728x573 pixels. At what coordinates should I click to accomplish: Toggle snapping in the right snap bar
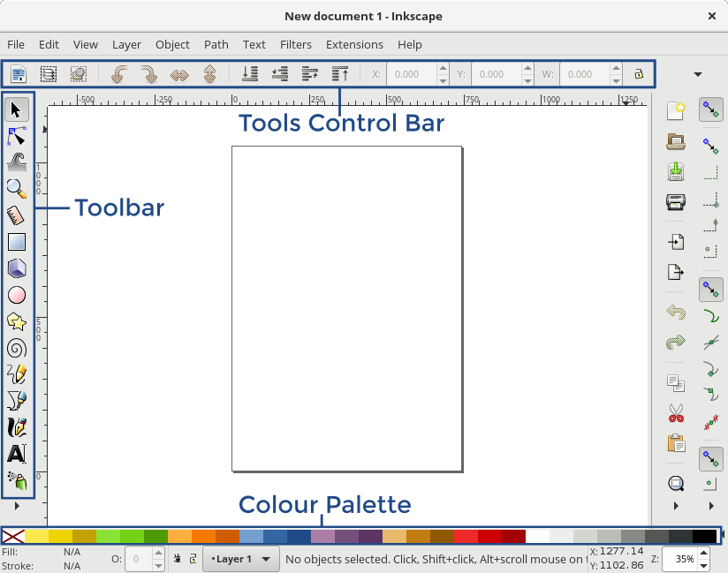[x=710, y=109]
